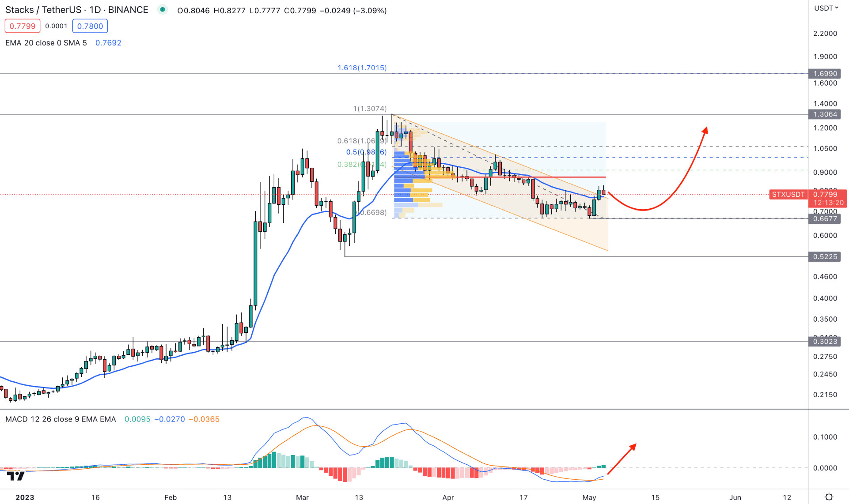849x504 pixels.
Task: Select the 1.618(1.7015) Fibonacci label
Action: [362, 68]
